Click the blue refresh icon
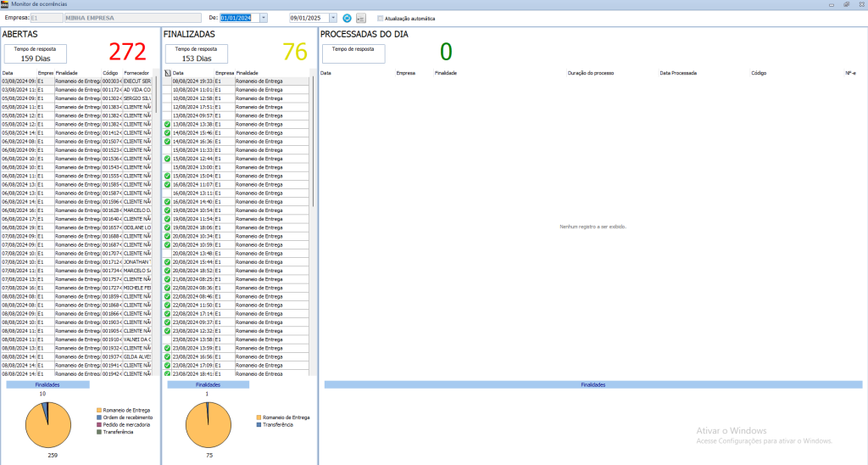The image size is (868, 465). click(348, 18)
